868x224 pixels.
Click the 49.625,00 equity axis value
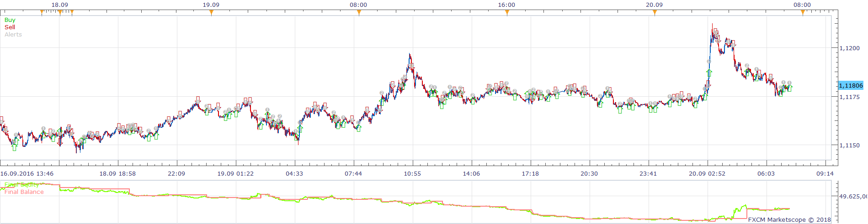pyautogui.click(x=853, y=197)
